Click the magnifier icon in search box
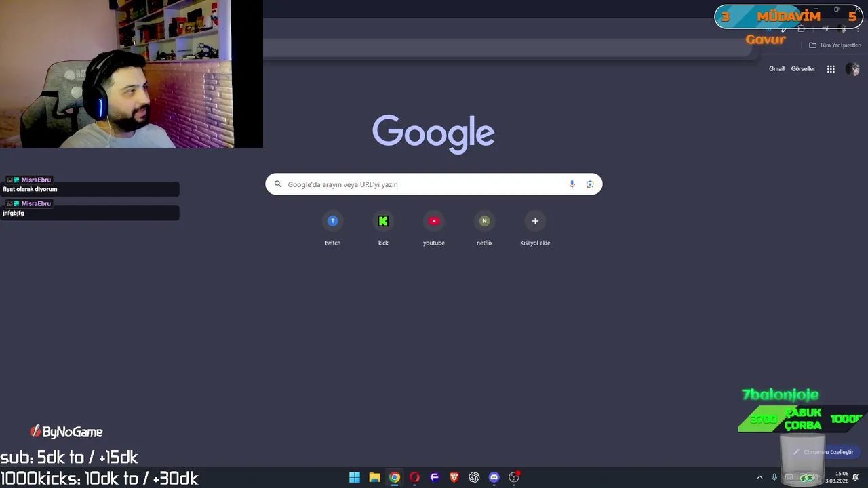Image resolution: width=868 pixels, height=488 pixels. (277, 184)
